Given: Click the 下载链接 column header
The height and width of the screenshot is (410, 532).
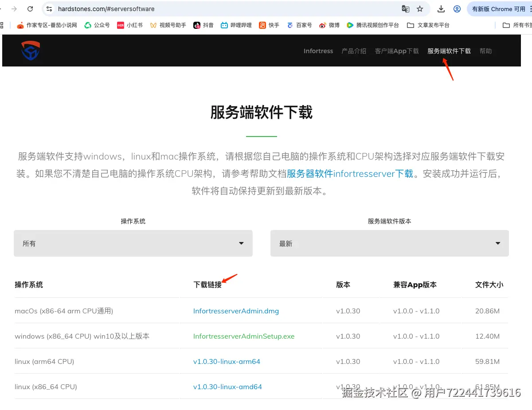Looking at the screenshot, I should tap(207, 285).
